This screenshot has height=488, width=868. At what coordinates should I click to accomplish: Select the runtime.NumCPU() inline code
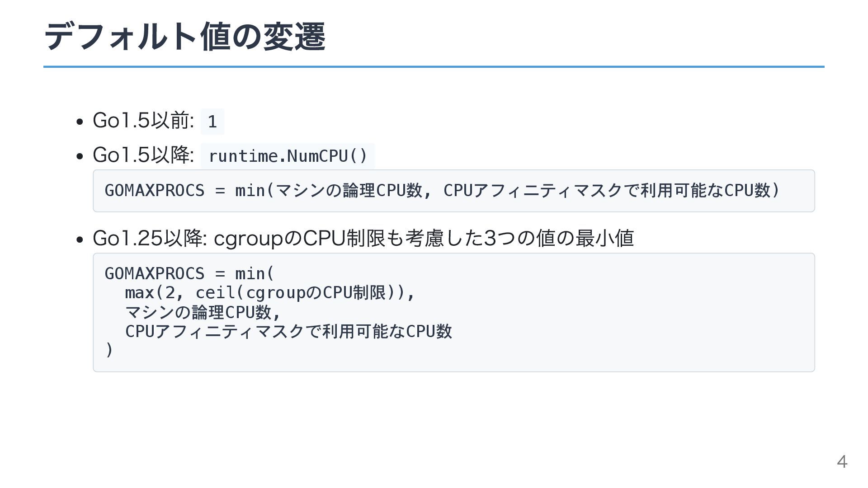[288, 156]
